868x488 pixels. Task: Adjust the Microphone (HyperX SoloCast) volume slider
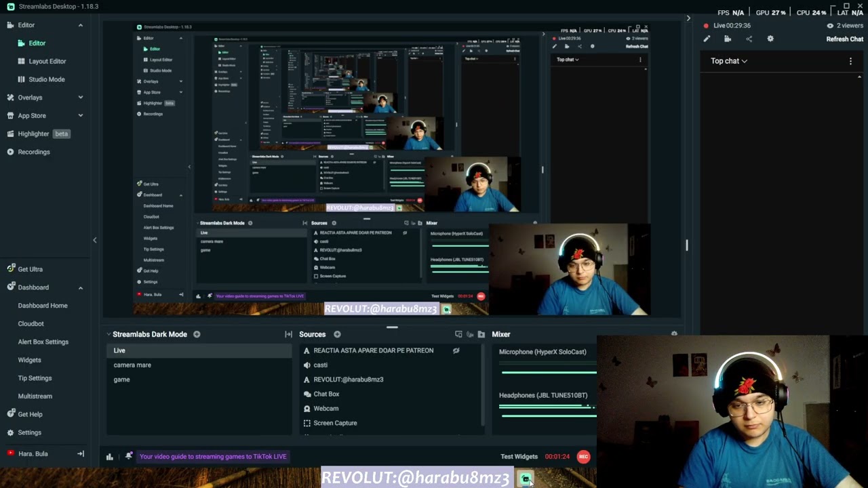[x=548, y=371]
